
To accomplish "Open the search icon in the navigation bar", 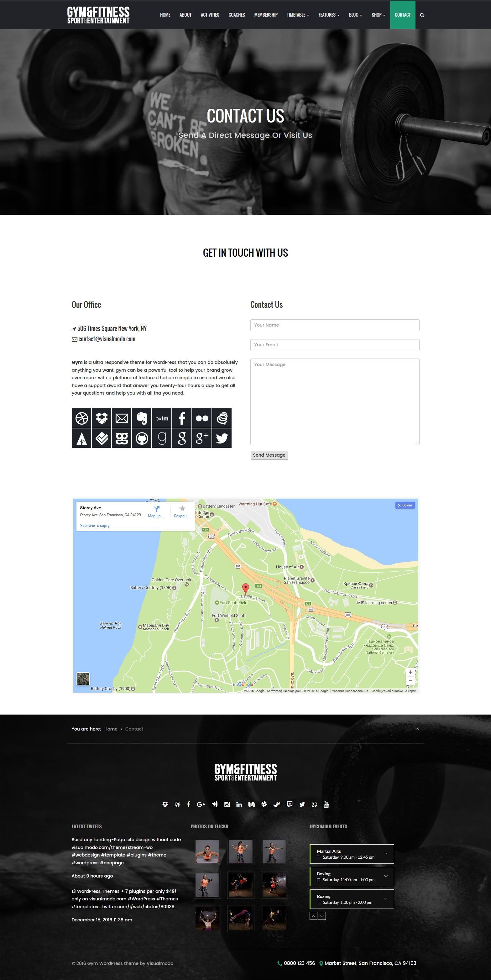I will pyautogui.click(x=422, y=15).
